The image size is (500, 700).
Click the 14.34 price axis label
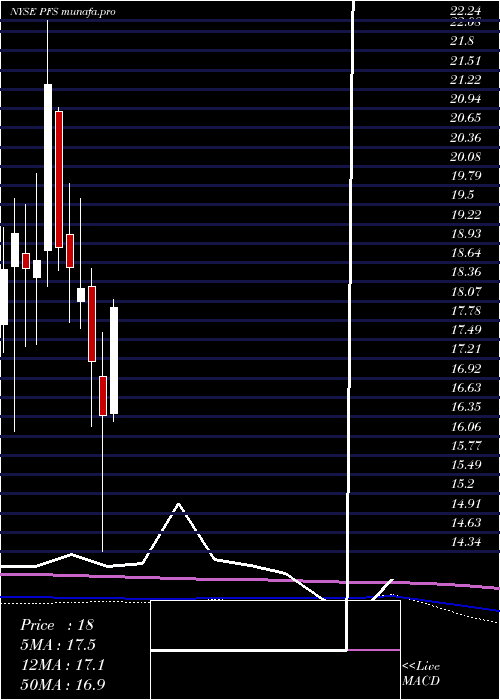(465, 542)
